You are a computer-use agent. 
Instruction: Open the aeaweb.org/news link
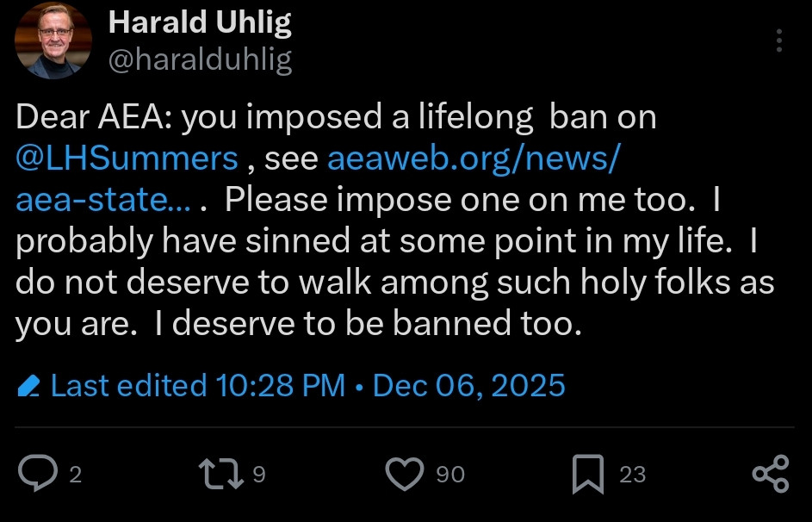pos(474,159)
